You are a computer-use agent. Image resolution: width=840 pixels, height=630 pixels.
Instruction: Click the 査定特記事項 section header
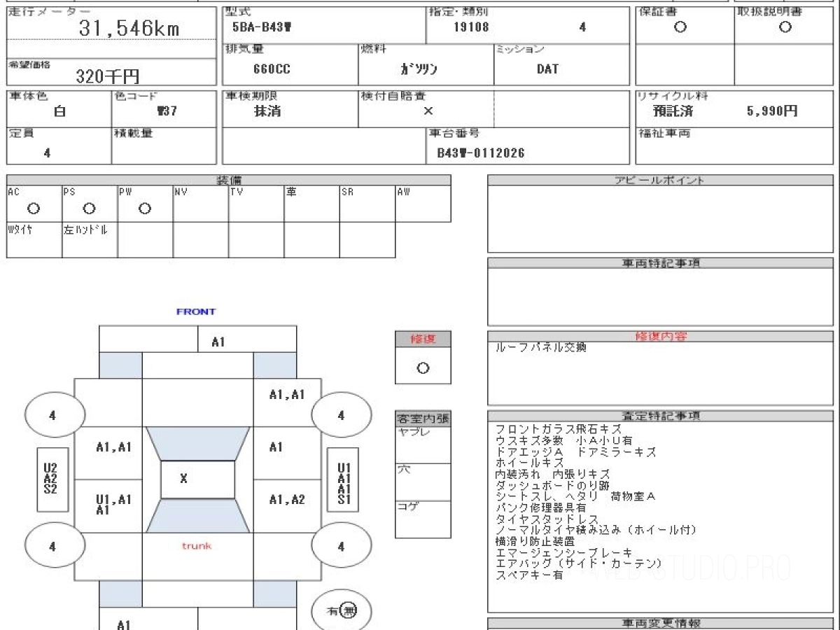point(659,416)
